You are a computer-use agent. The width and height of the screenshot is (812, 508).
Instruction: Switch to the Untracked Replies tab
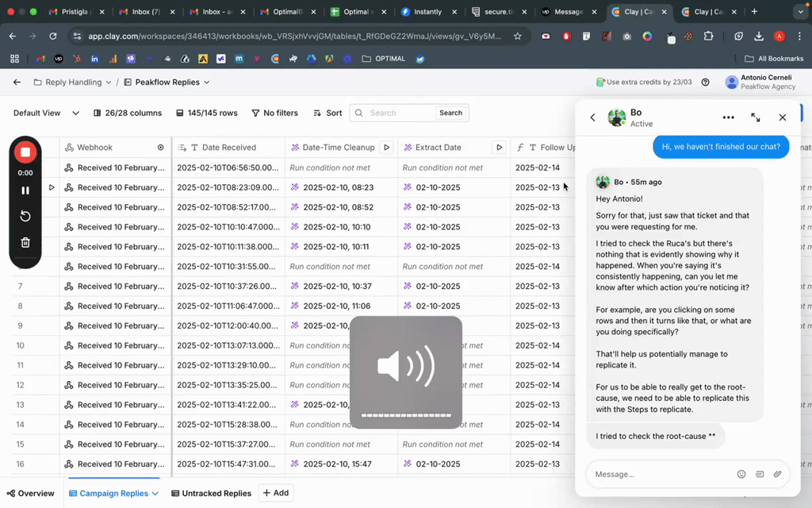(211, 493)
